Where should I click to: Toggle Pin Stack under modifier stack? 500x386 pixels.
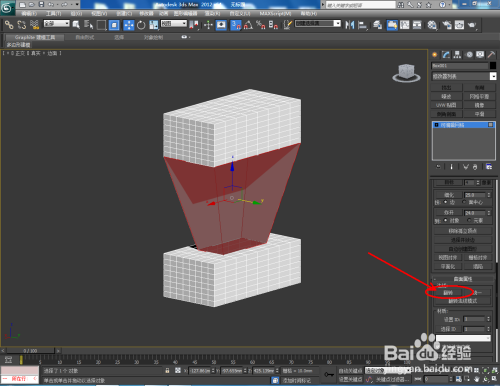point(439,167)
